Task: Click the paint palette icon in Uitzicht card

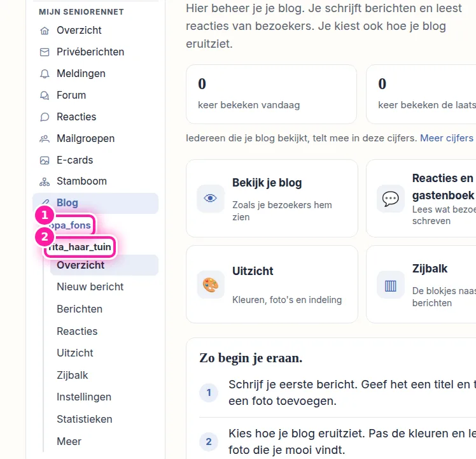Action: tap(211, 285)
